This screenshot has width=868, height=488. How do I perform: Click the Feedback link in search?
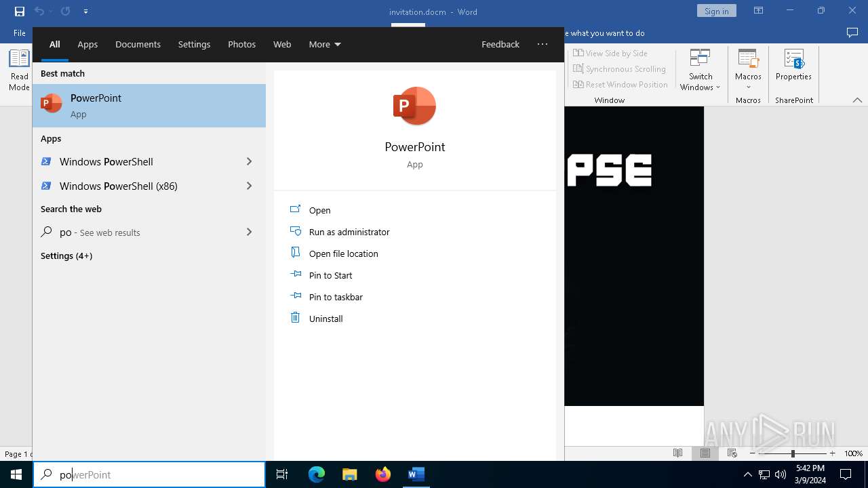[500, 44]
